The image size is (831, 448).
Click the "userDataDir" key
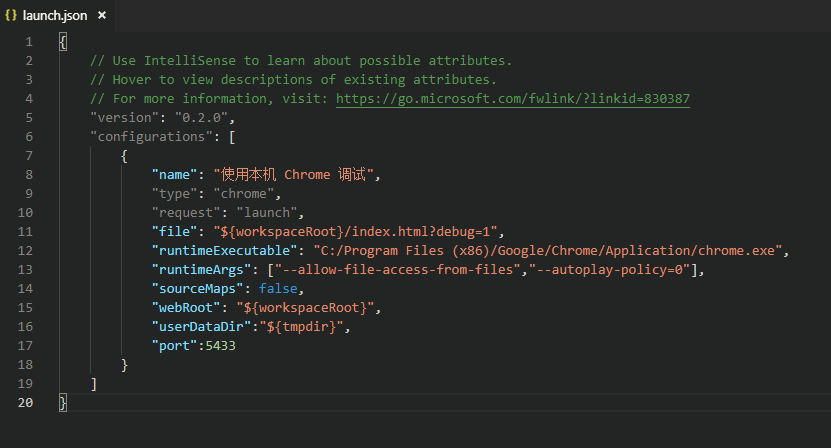pos(201,327)
